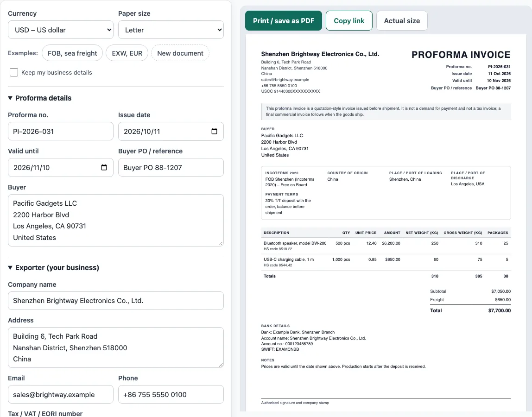This screenshot has width=532, height=417.
Task: Click the $7,700.00 total in preview
Action: pos(500,310)
